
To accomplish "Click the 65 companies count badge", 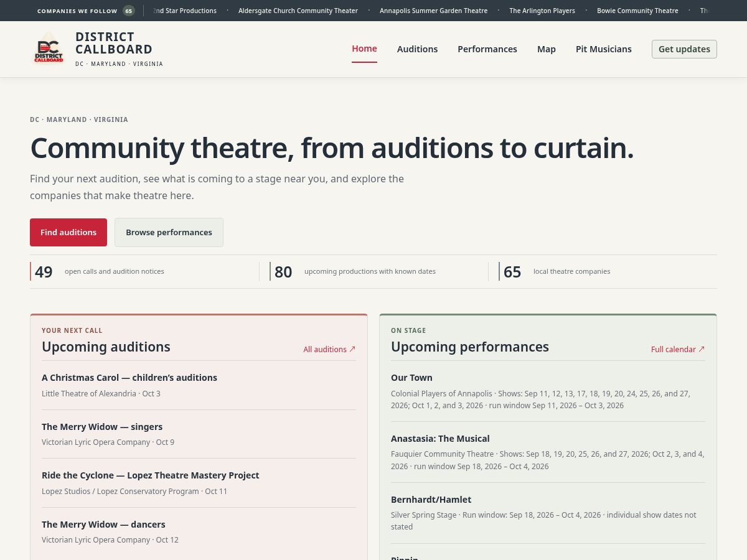I will (x=129, y=11).
